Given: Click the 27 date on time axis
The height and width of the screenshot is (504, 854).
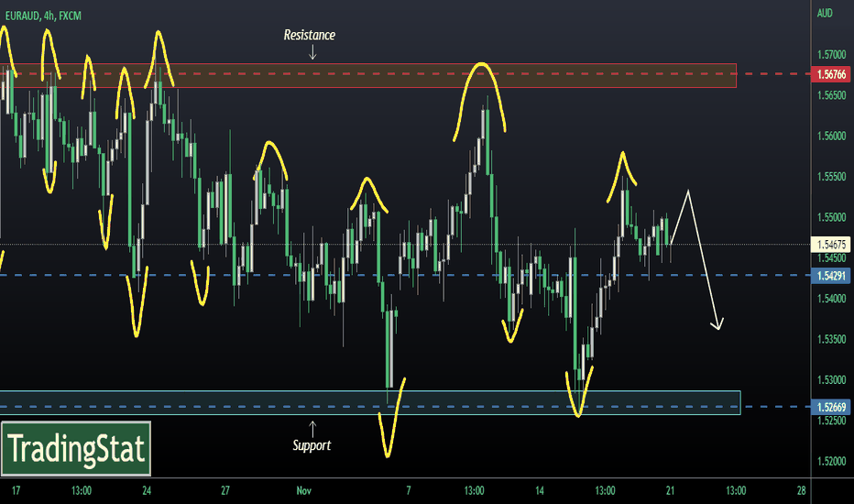Looking at the screenshot, I should pos(225,490).
